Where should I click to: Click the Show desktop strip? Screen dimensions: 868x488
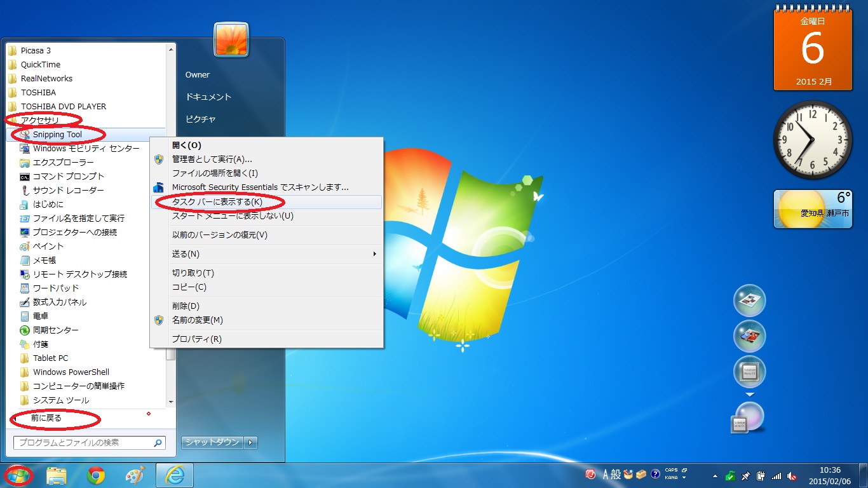(x=864, y=475)
